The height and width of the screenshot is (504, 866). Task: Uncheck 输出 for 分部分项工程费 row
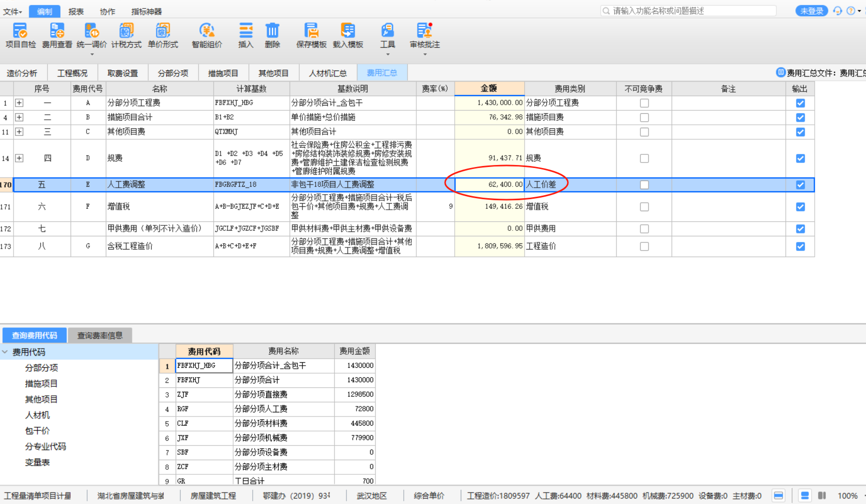pos(800,103)
